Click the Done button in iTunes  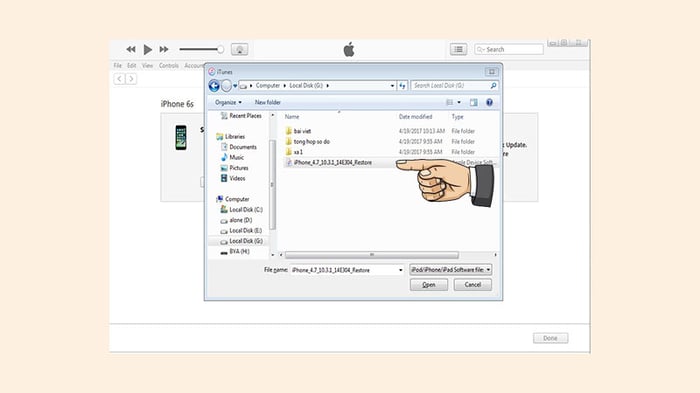(550, 338)
